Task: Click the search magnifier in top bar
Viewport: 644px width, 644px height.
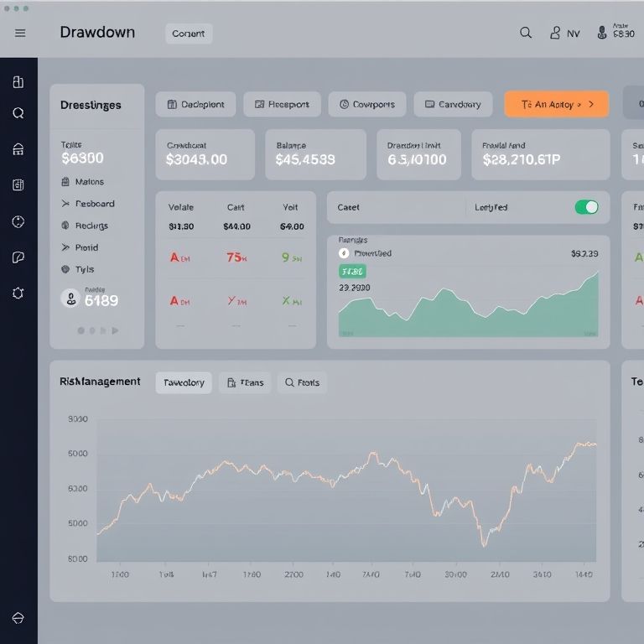Action: (526, 33)
